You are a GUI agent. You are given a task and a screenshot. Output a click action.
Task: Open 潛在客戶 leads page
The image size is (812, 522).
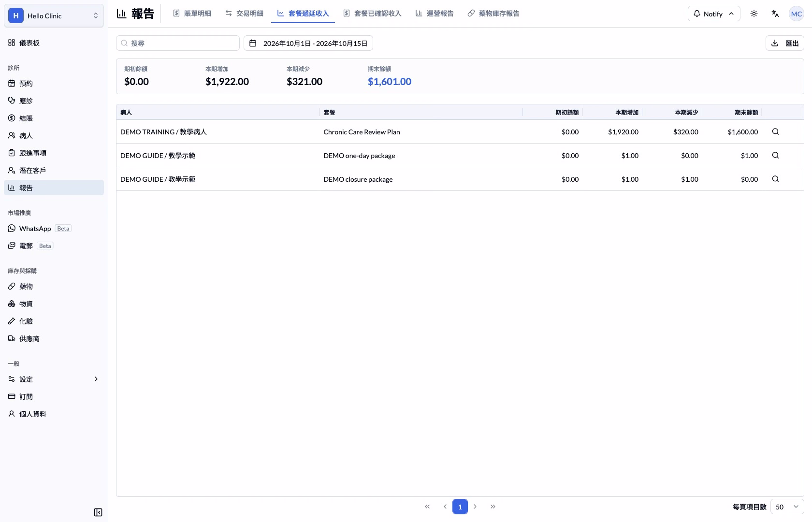(x=54, y=171)
